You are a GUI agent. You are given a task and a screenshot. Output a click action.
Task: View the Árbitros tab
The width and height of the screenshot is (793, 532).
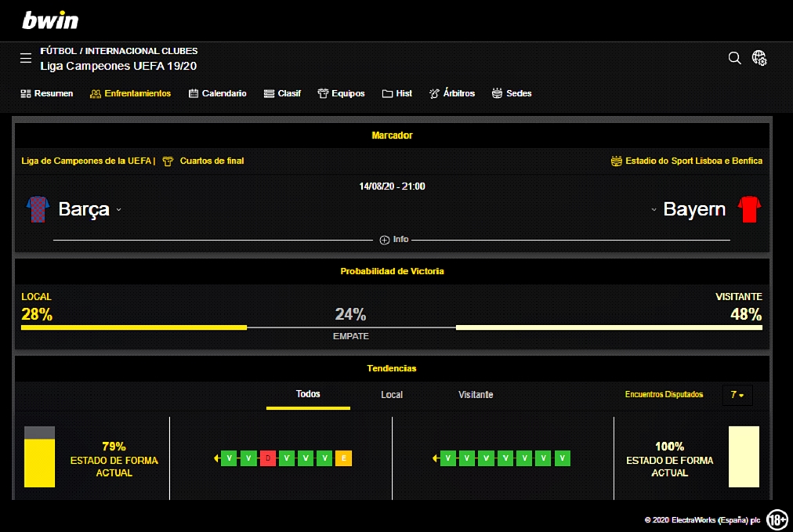tap(452, 93)
